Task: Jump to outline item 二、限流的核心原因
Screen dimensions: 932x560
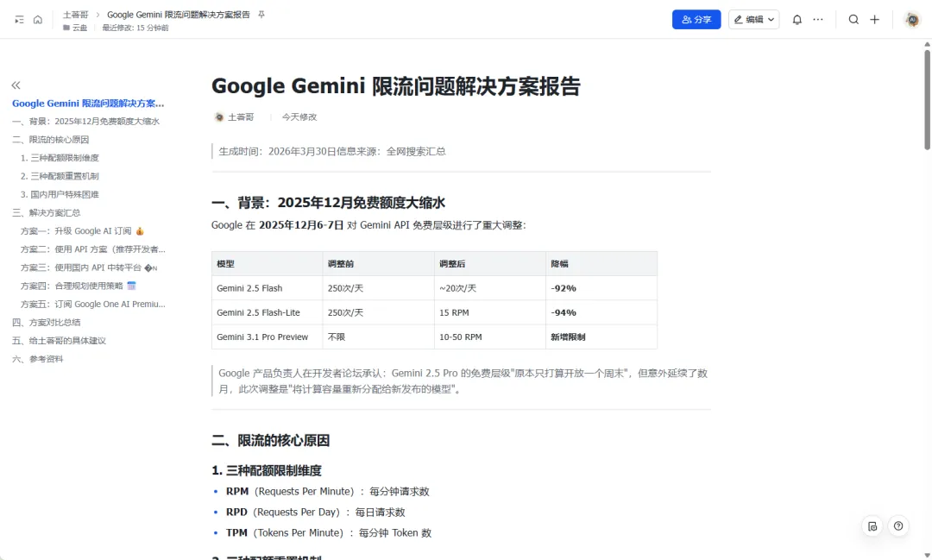Action: point(51,140)
